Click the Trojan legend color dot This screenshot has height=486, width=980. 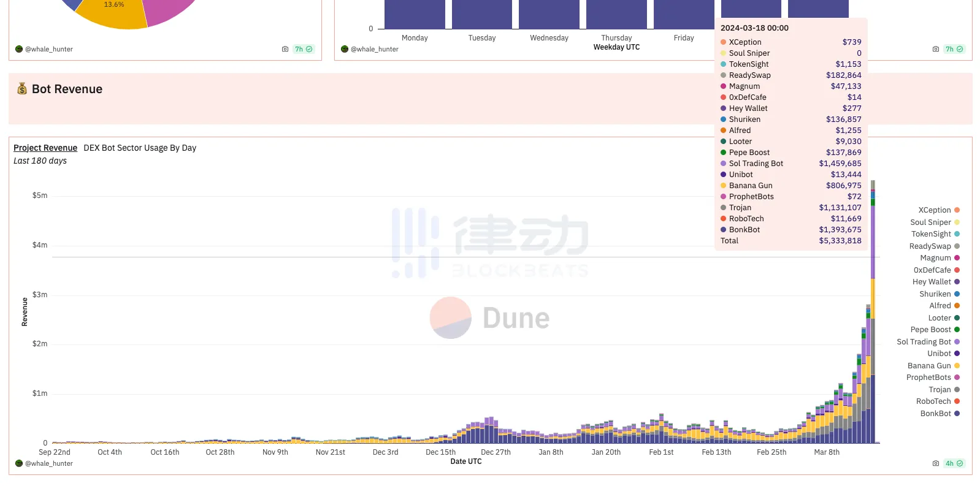tap(957, 390)
